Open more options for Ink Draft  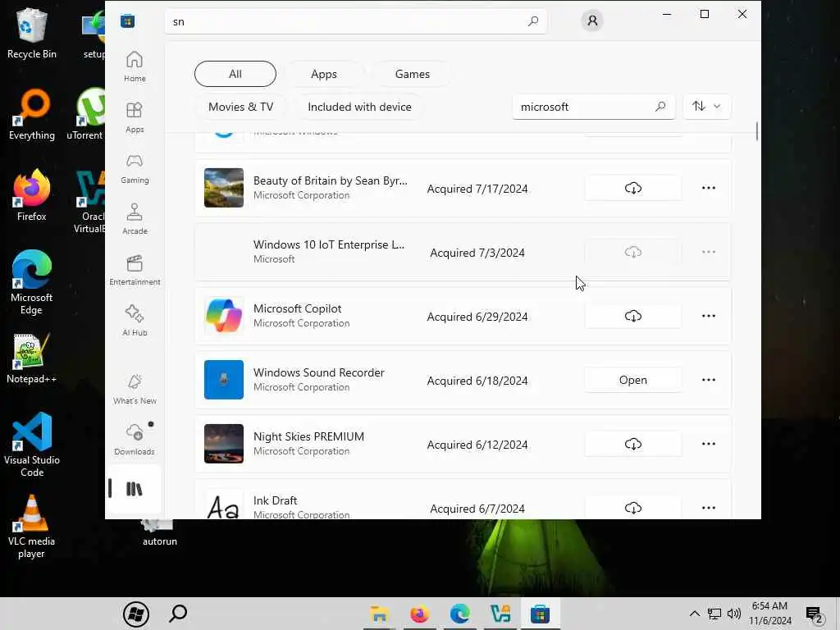(708, 507)
